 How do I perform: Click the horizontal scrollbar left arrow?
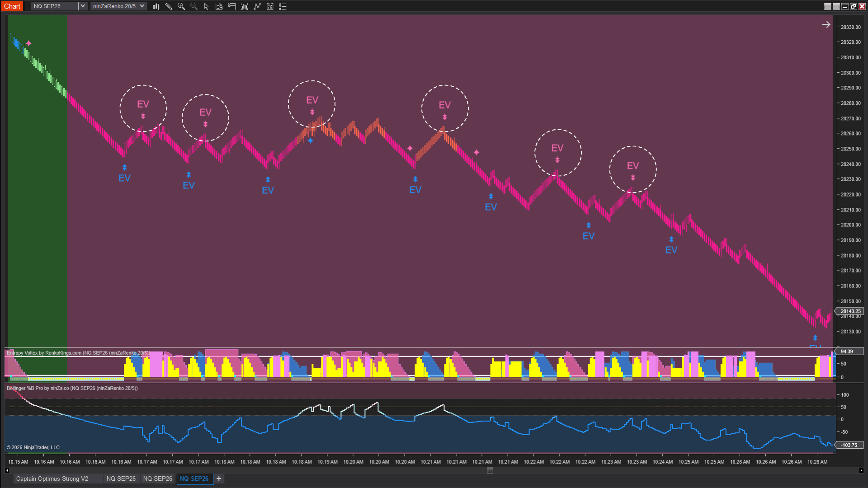(7, 470)
